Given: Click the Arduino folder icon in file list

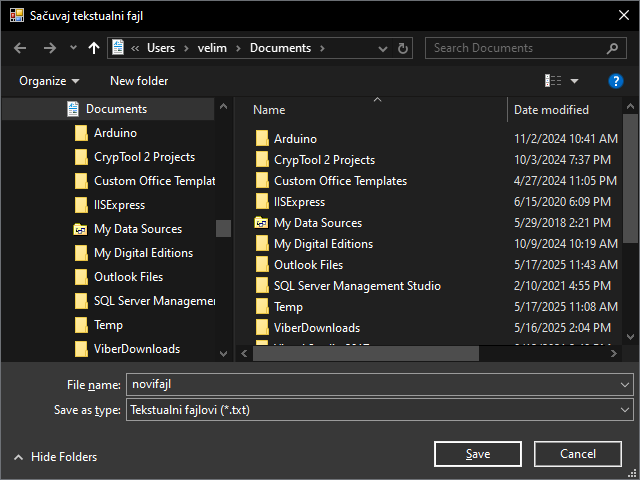Looking at the screenshot, I should [x=262, y=139].
